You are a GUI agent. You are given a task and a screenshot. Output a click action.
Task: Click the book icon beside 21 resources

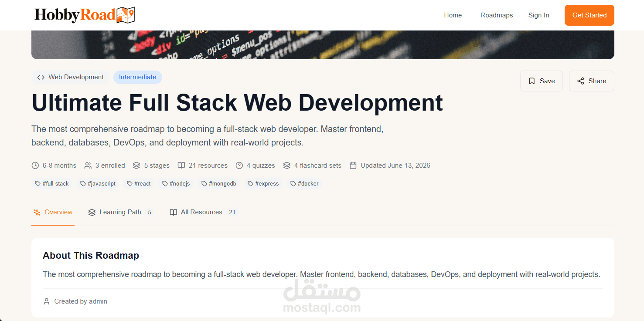pyautogui.click(x=181, y=166)
